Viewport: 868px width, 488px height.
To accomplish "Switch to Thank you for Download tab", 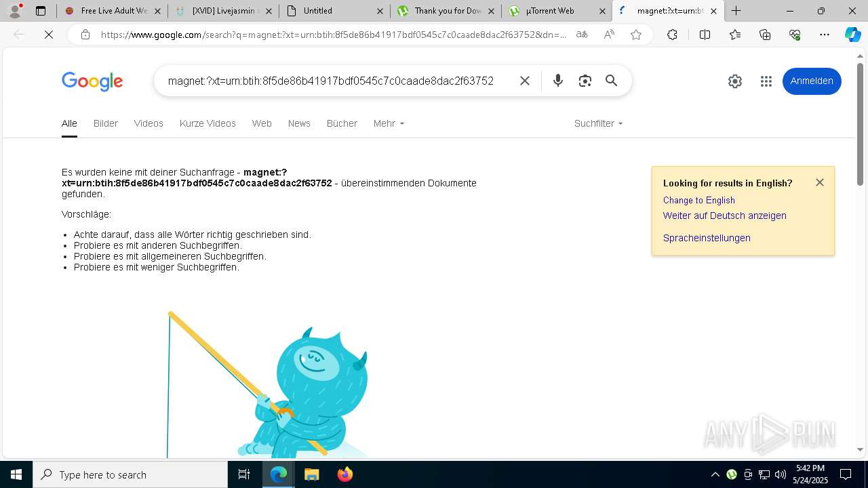I will pos(445,11).
